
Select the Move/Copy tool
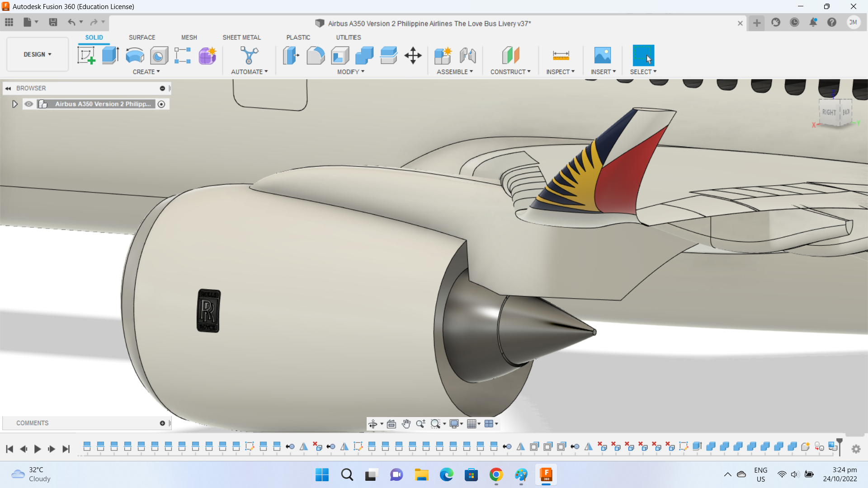tap(413, 56)
